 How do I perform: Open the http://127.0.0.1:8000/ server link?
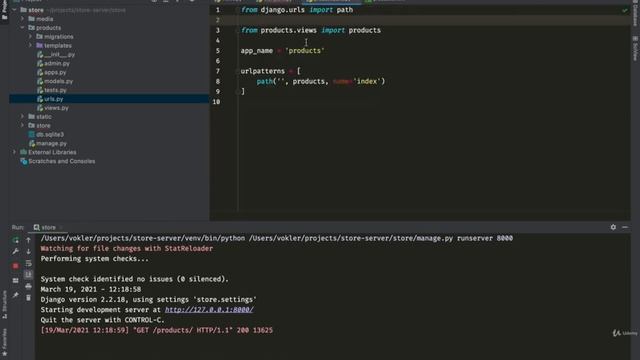pyautogui.click(x=209, y=310)
